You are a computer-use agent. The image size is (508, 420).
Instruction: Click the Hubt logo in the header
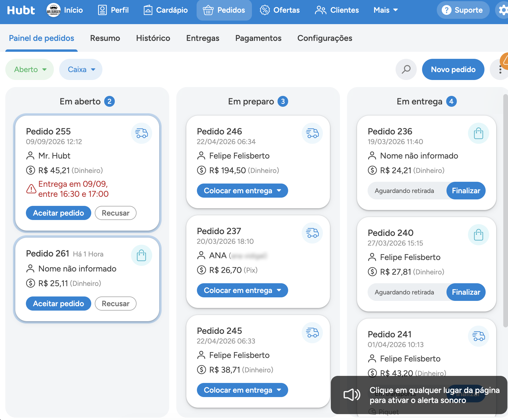coord(21,10)
